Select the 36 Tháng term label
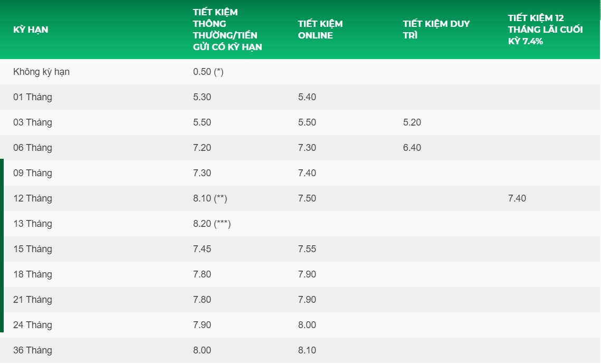 pyautogui.click(x=33, y=350)
